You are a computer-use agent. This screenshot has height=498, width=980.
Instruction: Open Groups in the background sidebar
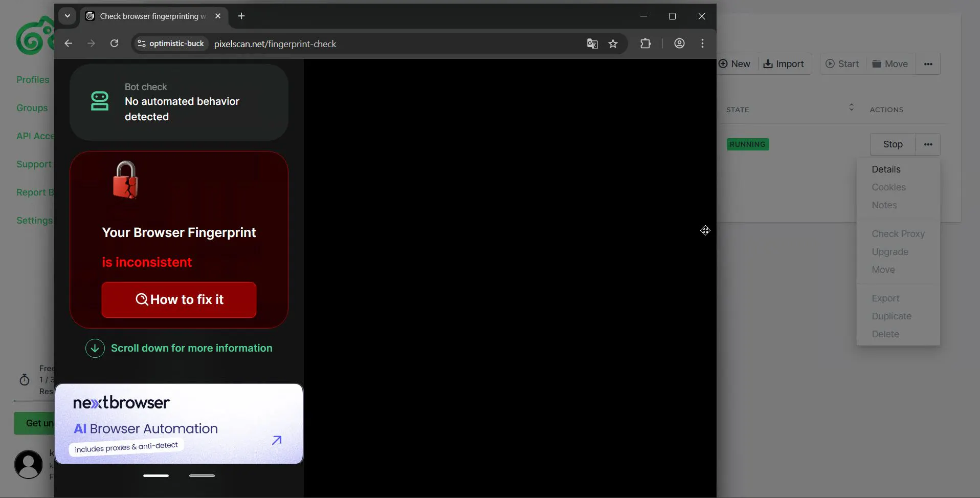click(x=32, y=108)
